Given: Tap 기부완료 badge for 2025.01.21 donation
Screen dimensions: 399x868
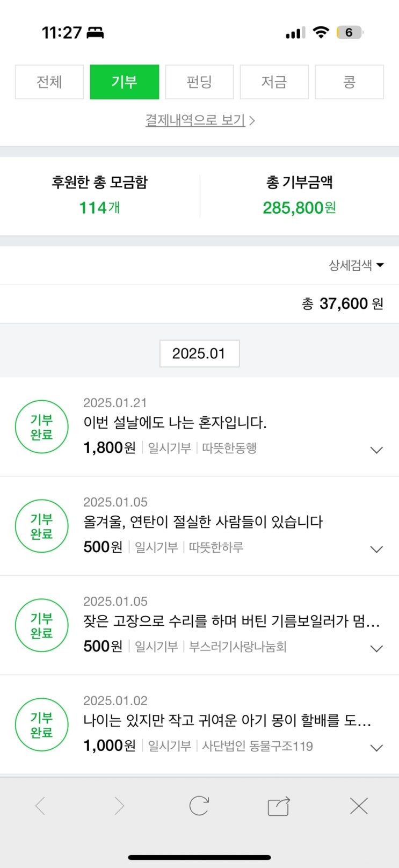Looking at the screenshot, I should 42,427.
